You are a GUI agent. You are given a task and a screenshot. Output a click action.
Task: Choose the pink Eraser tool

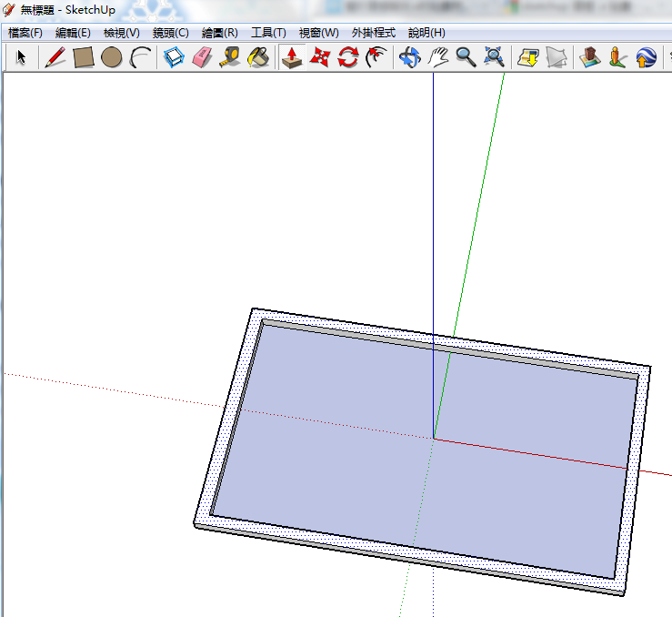click(202, 57)
